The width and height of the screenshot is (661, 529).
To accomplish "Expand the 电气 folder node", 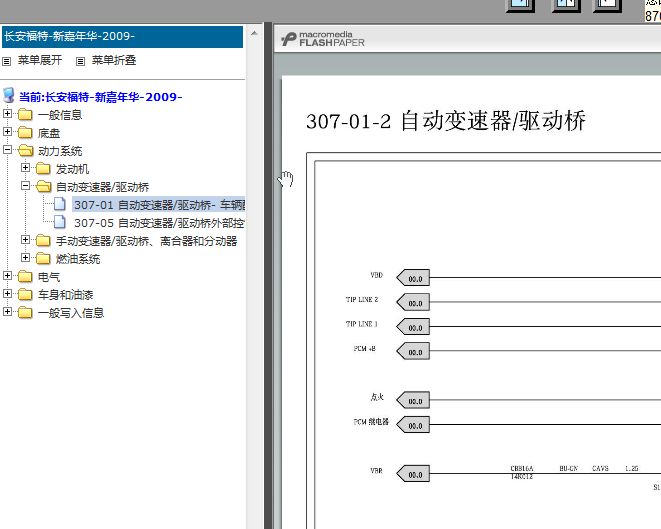I will pyautogui.click(x=7, y=276).
